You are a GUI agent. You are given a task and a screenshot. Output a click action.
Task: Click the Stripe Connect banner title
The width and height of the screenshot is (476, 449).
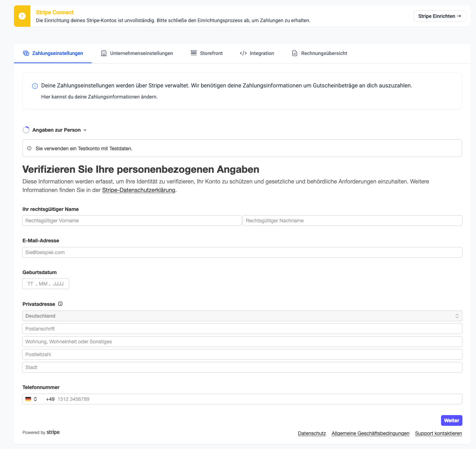click(55, 12)
